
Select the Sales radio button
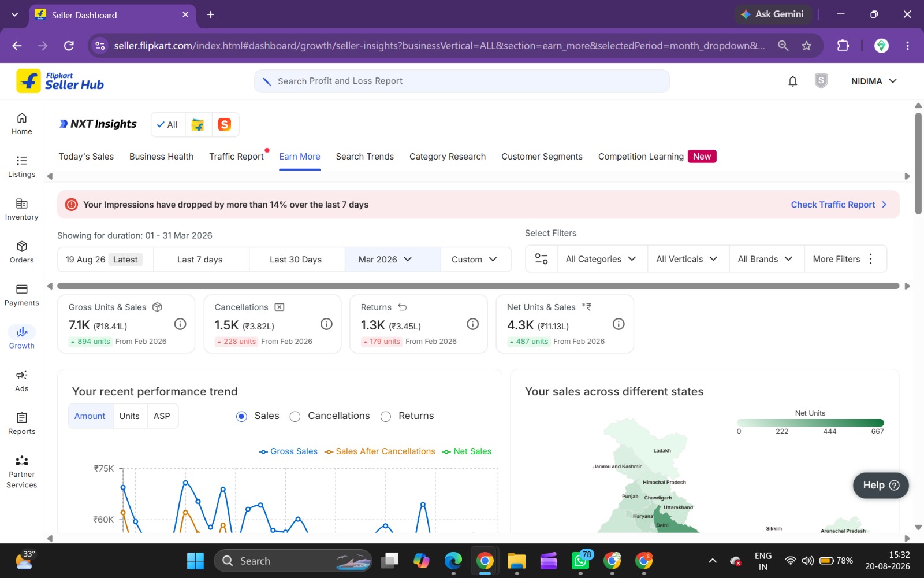click(241, 417)
